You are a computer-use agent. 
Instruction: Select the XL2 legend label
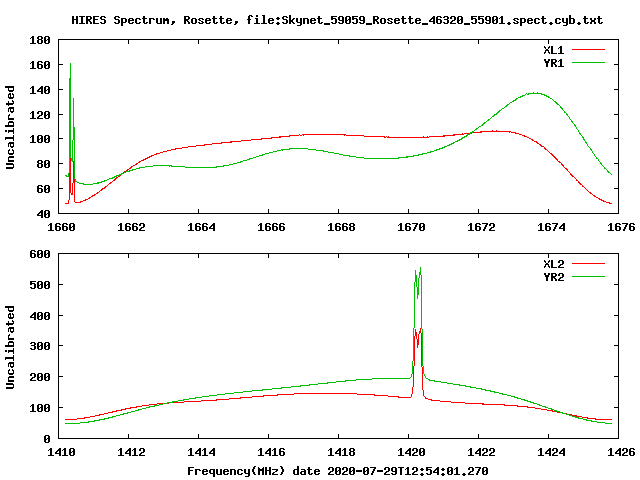[x=553, y=264]
